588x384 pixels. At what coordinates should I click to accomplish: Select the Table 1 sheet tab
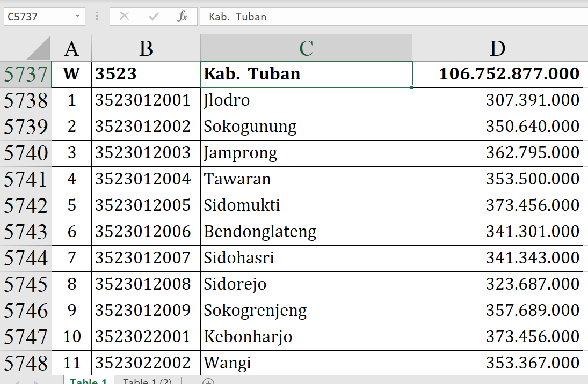[x=89, y=381]
